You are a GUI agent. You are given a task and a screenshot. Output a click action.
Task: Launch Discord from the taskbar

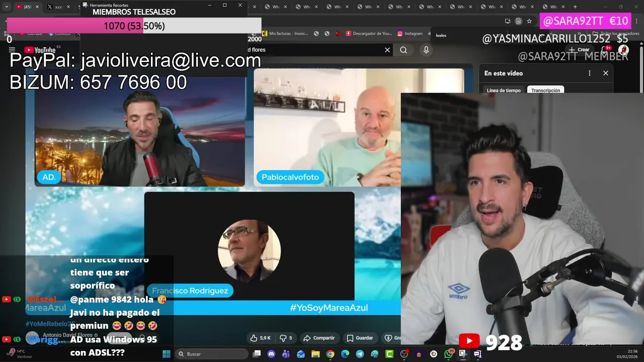pos(272,354)
